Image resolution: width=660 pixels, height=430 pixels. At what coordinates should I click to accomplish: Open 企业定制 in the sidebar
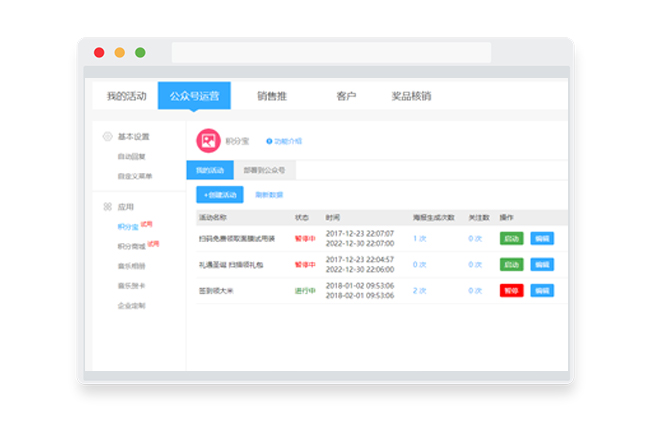click(x=131, y=305)
